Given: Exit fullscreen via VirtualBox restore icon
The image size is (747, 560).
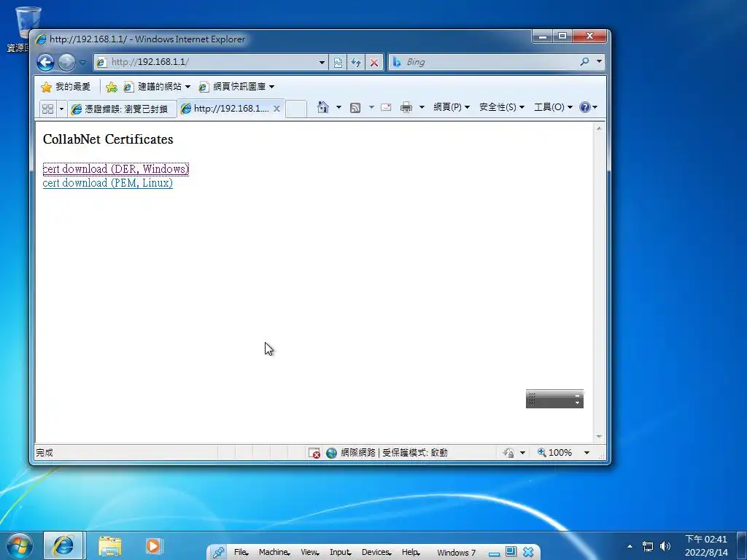Looking at the screenshot, I should (x=511, y=552).
